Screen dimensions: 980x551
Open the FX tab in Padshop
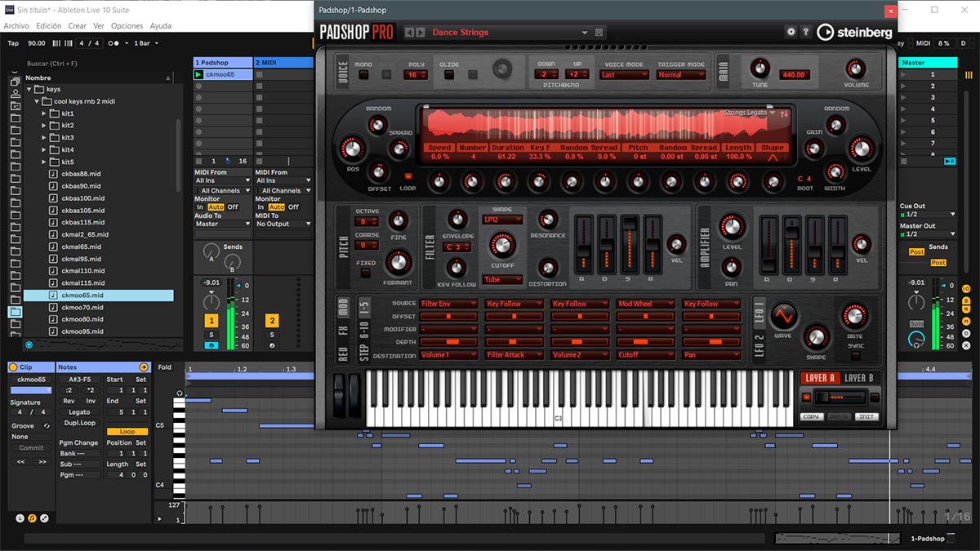pyautogui.click(x=344, y=332)
